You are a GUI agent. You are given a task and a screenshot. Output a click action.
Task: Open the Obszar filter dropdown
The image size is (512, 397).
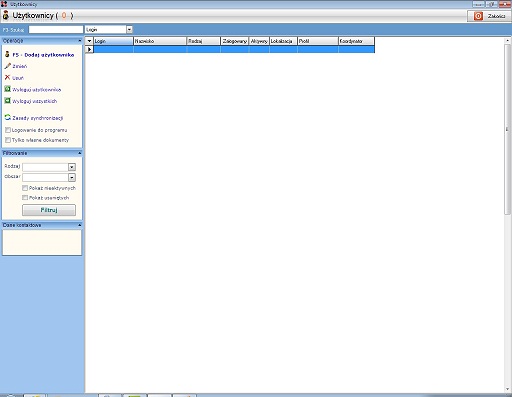(x=72, y=177)
